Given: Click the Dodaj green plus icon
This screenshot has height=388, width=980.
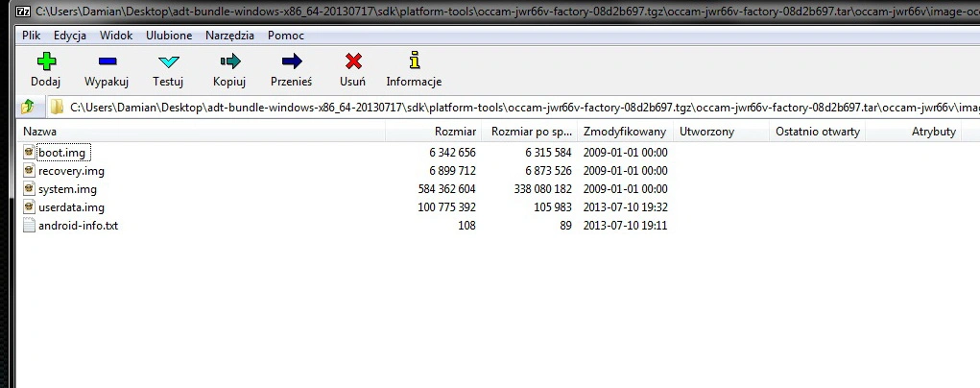Looking at the screenshot, I should 45,63.
